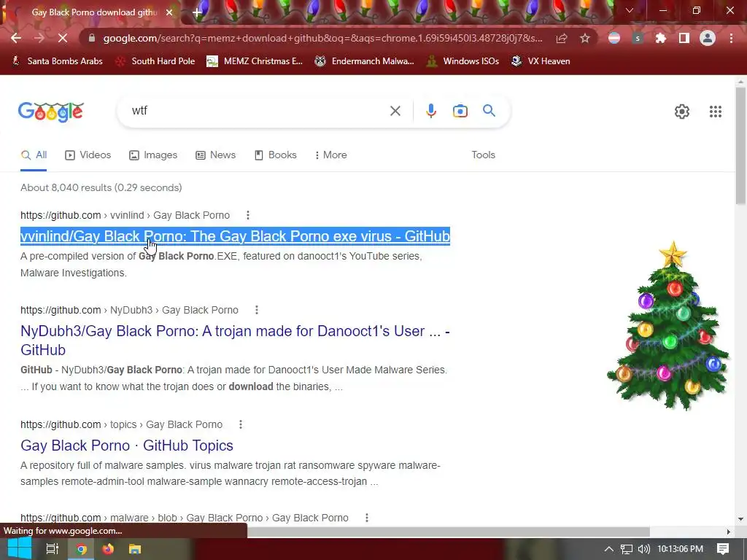
Task: Bookmark this page with the star icon
Action: (x=585, y=38)
